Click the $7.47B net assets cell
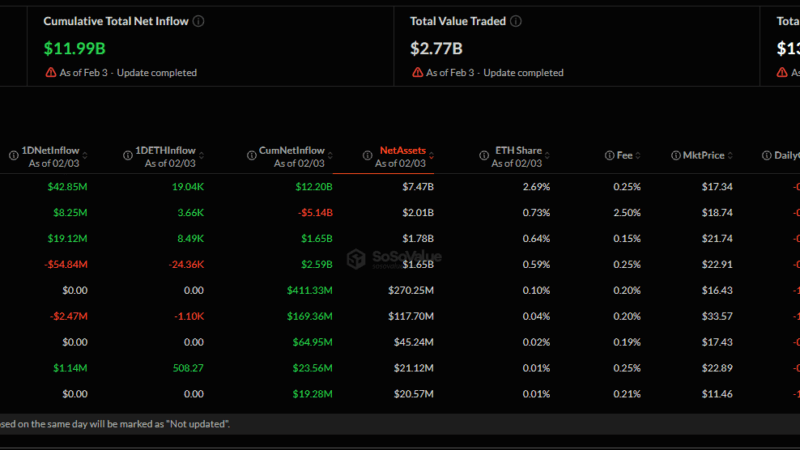The width and height of the screenshot is (800, 450). (x=418, y=187)
